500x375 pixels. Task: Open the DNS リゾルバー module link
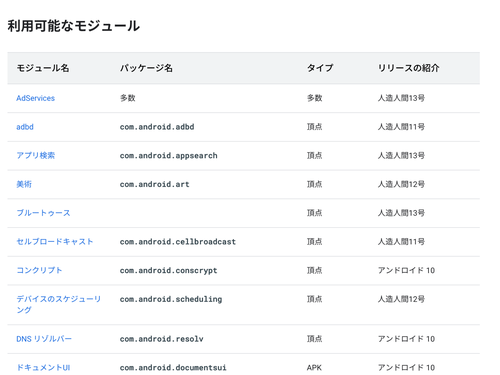tap(44, 339)
